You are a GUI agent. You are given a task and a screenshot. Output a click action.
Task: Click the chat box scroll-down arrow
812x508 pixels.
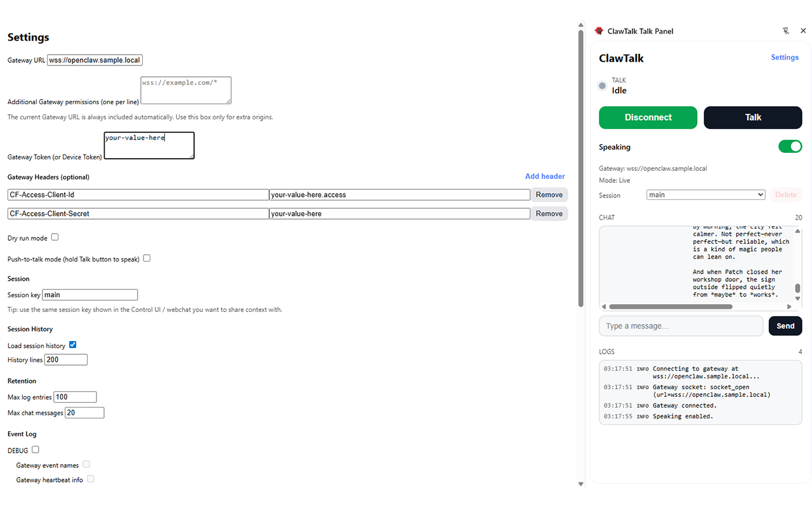797,298
